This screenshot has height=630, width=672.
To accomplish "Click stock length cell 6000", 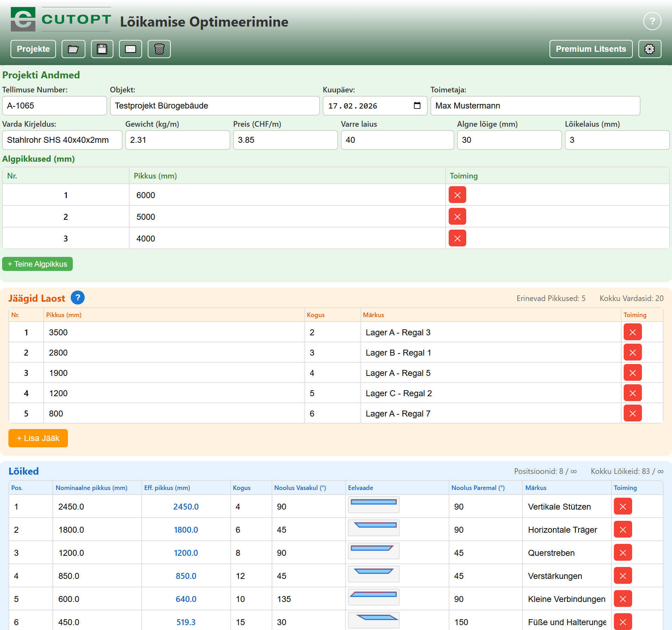I will (x=287, y=195).
